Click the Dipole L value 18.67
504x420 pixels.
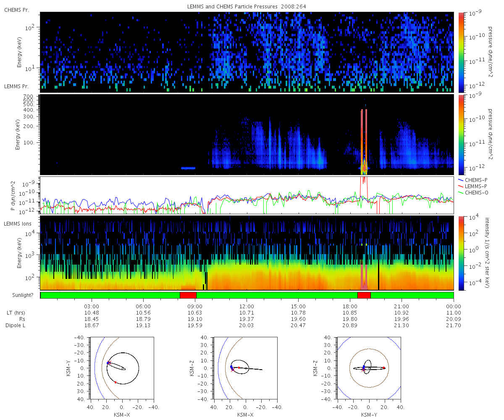[92, 325]
